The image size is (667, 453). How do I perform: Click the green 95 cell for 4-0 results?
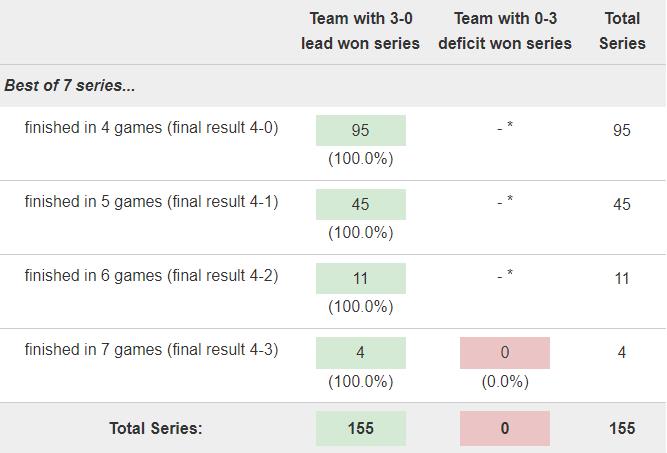[x=361, y=130]
